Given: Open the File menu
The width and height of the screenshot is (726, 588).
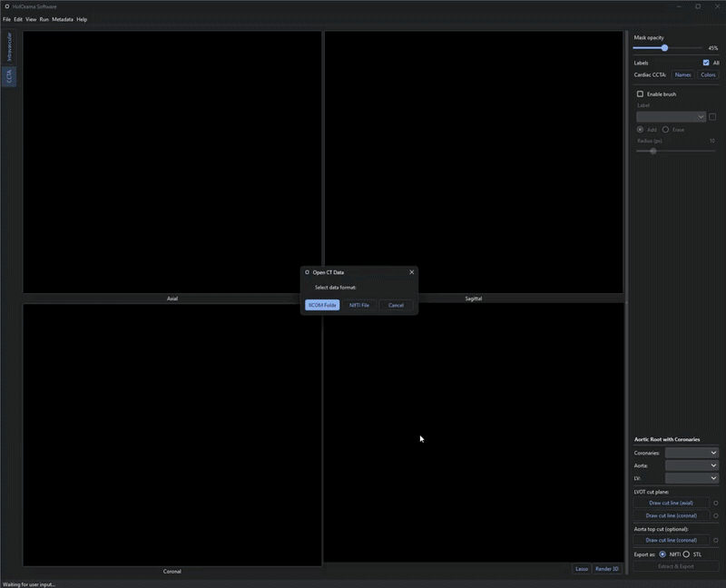Looking at the screenshot, I should coord(7,19).
